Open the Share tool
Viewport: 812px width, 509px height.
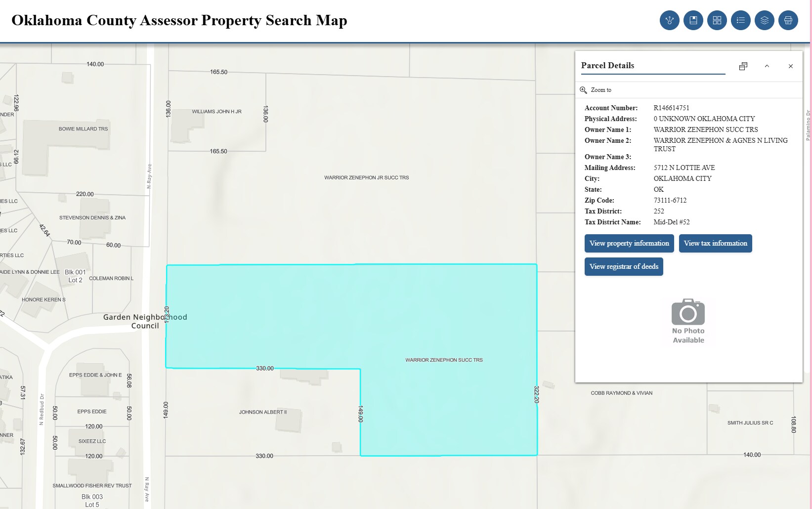[x=670, y=20]
